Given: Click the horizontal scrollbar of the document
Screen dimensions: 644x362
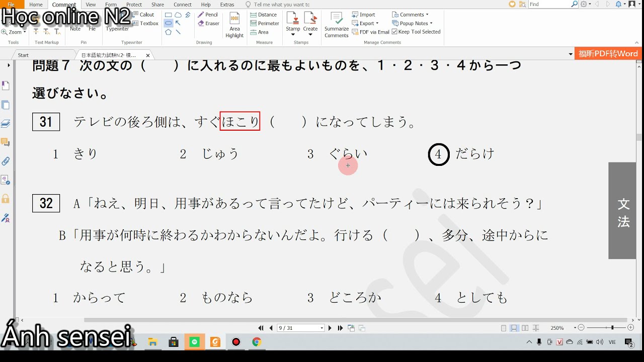Looking at the screenshot, I should (x=356, y=320).
